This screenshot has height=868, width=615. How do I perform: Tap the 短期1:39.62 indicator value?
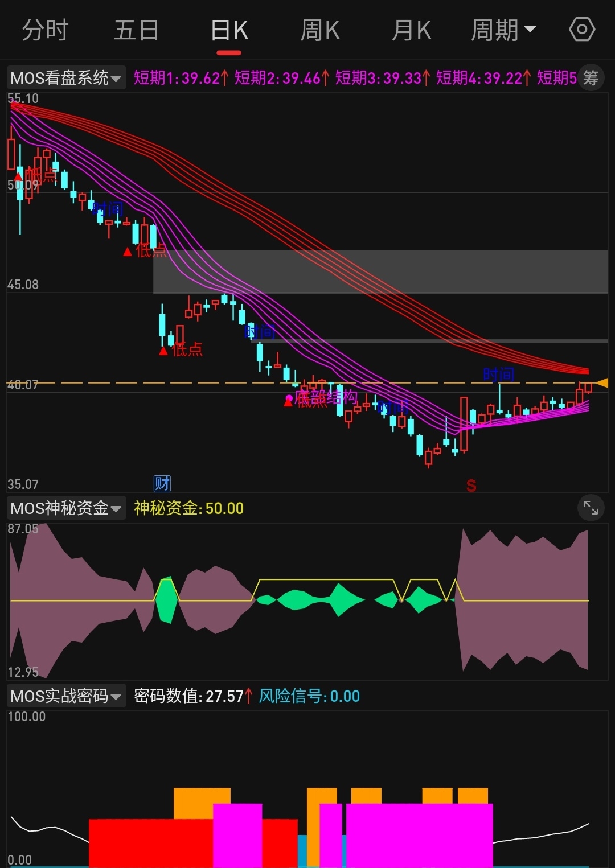tap(181, 78)
